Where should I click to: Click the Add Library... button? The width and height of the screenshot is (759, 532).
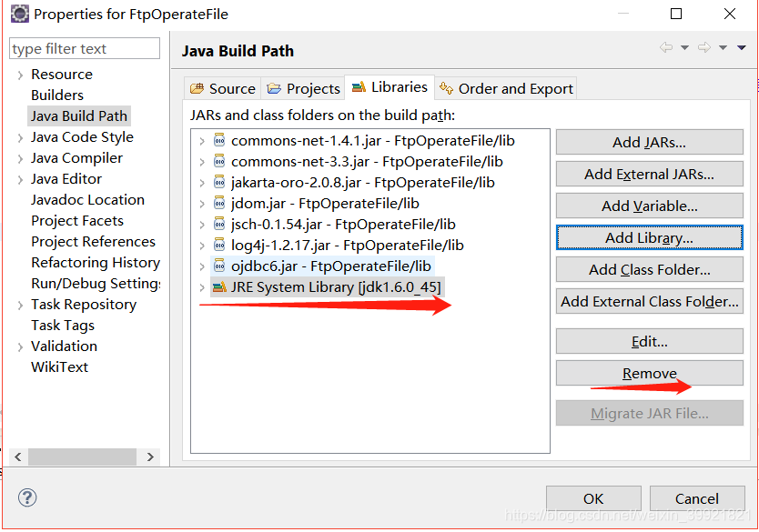pyautogui.click(x=649, y=237)
